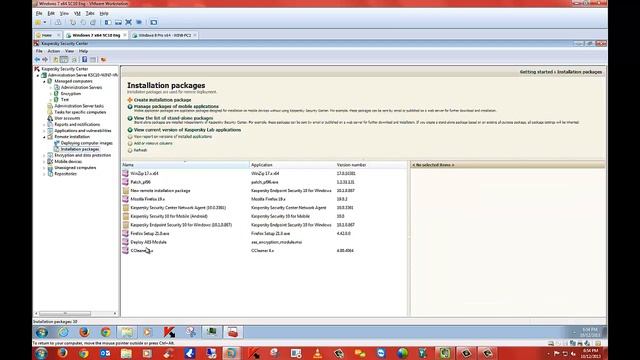This screenshot has height=360, width=640.
Task: Switch to Windows 8 Pro x64 VM tab
Action: tap(164, 36)
